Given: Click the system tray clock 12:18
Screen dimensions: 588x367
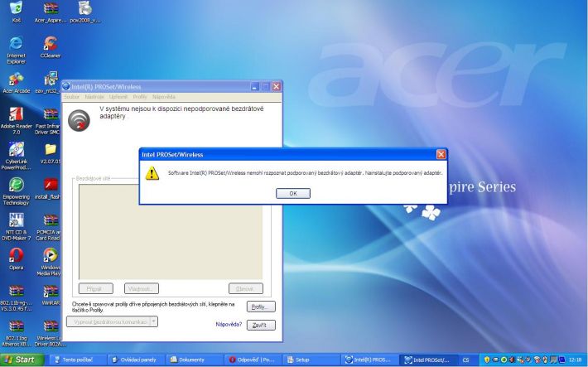Looking at the screenshot, I should click(575, 360).
